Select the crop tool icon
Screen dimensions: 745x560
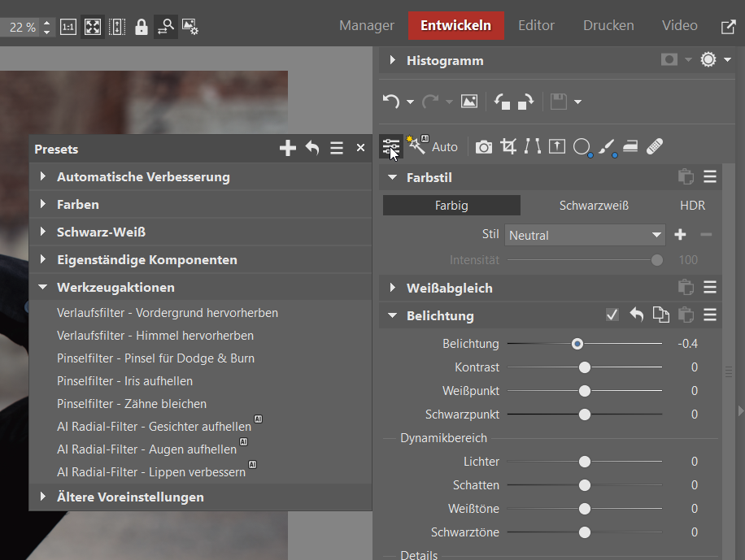coord(509,147)
